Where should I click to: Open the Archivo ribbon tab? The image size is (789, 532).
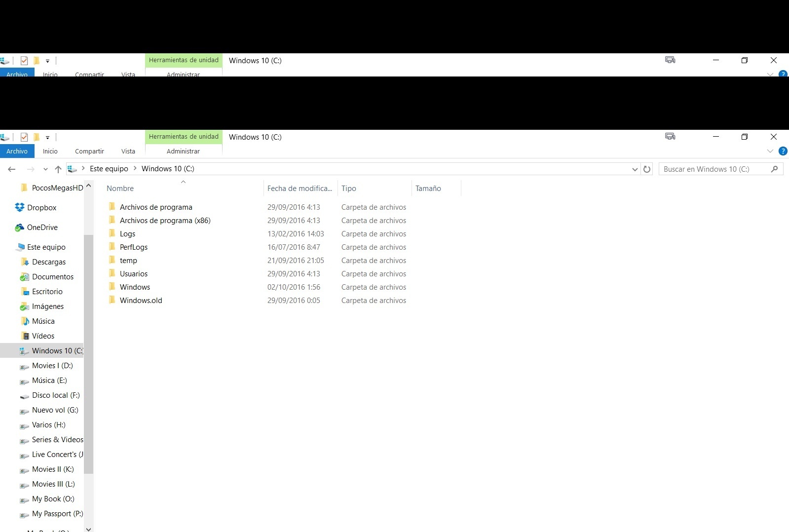pyautogui.click(x=17, y=151)
